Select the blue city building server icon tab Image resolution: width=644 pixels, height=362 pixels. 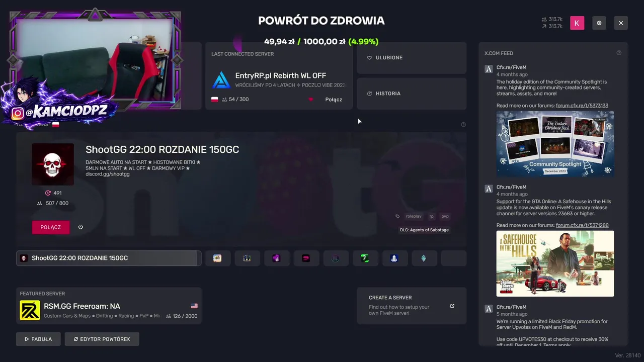tap(394, 258)
